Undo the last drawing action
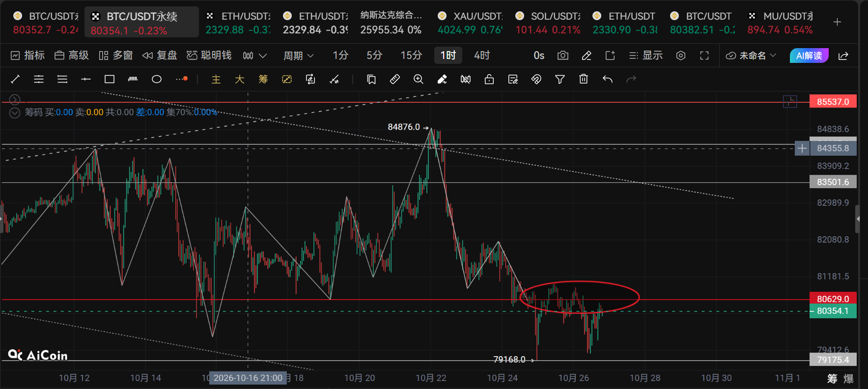The height and width of the screenshot is (389, 868). click(x=608, y=79)
